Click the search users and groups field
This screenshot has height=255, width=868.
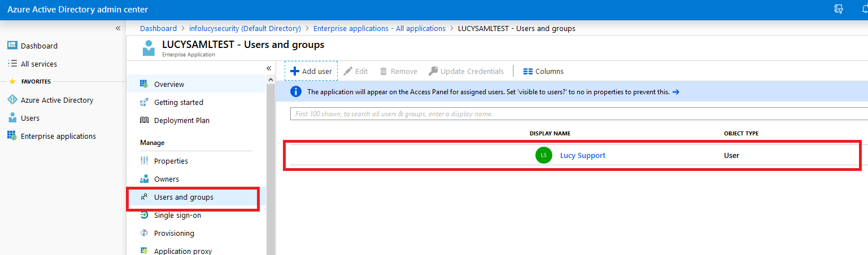point(579,113)
